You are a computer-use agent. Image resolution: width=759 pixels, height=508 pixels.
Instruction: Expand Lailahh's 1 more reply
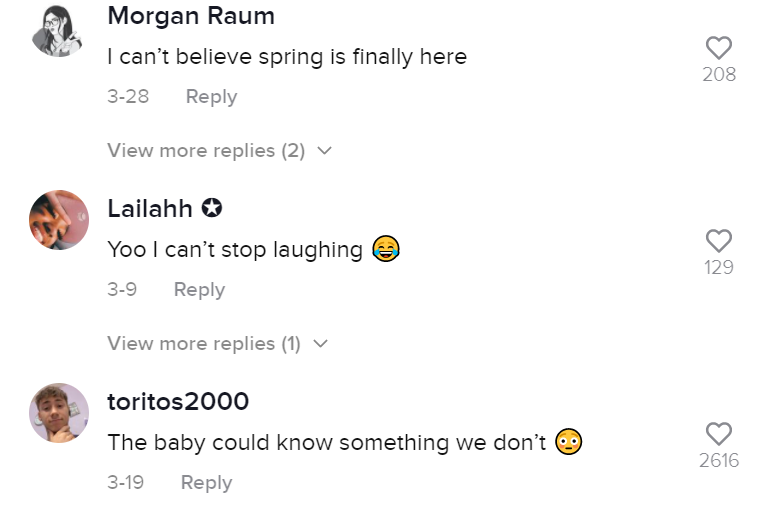203,344
